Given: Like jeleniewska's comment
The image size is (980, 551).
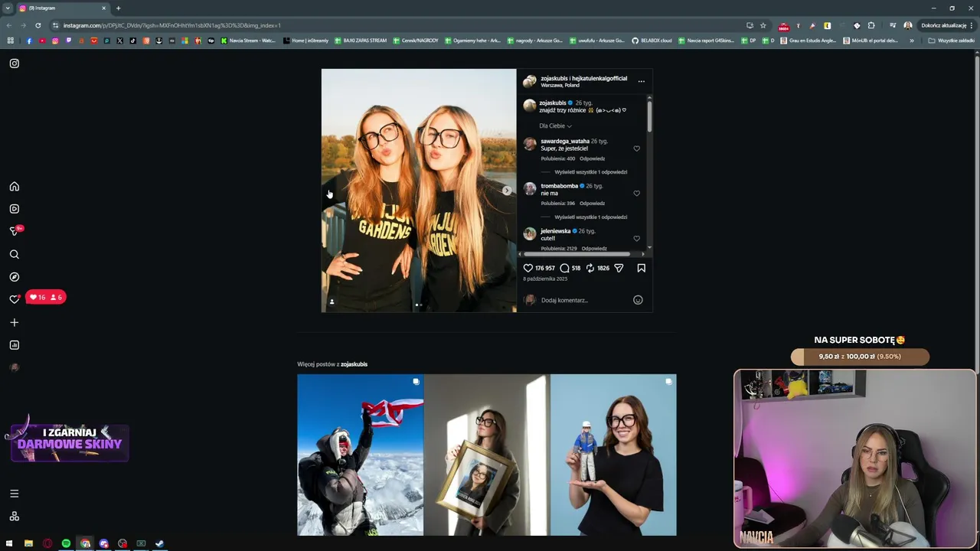Looking at the screenshot, I should [636, 239].
